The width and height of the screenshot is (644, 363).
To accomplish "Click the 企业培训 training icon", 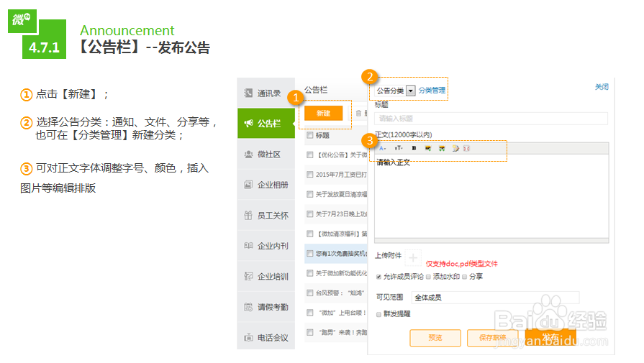I will coord(248,277).
